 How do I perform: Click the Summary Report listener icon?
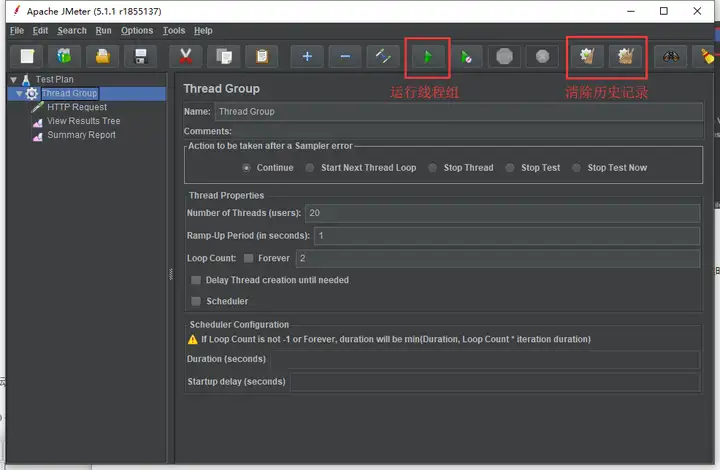(38, 136)
